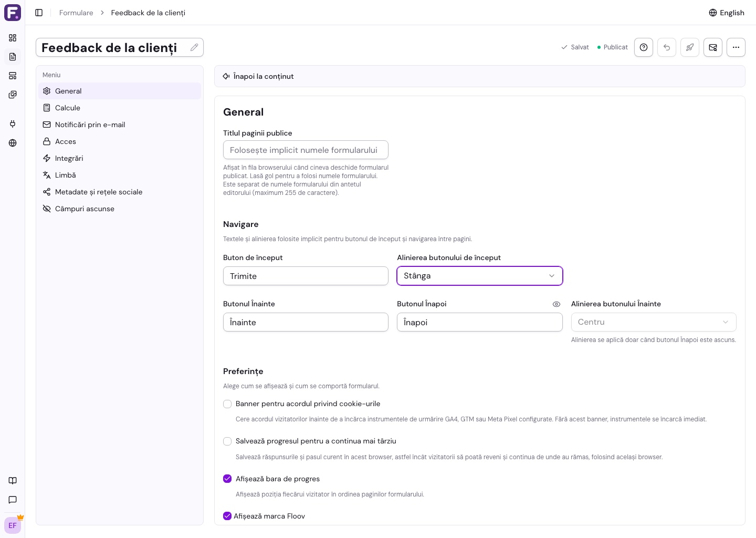Open Limbă settings section
756x538 pixels.
(x=120, y=175)
